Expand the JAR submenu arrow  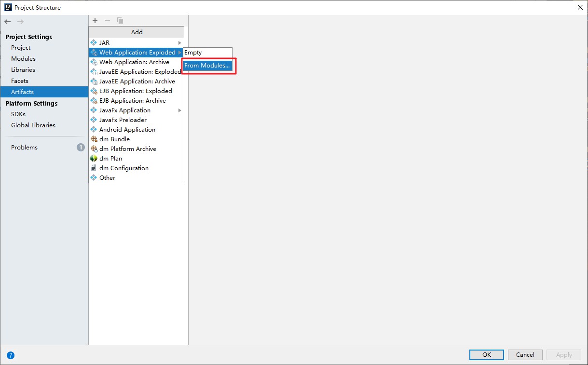point(180,43)
